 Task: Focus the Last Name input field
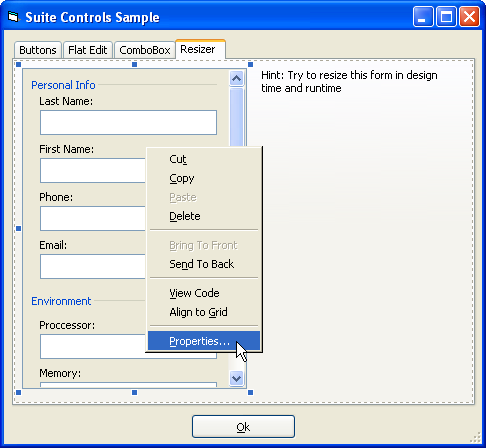[x=128, y=123]
